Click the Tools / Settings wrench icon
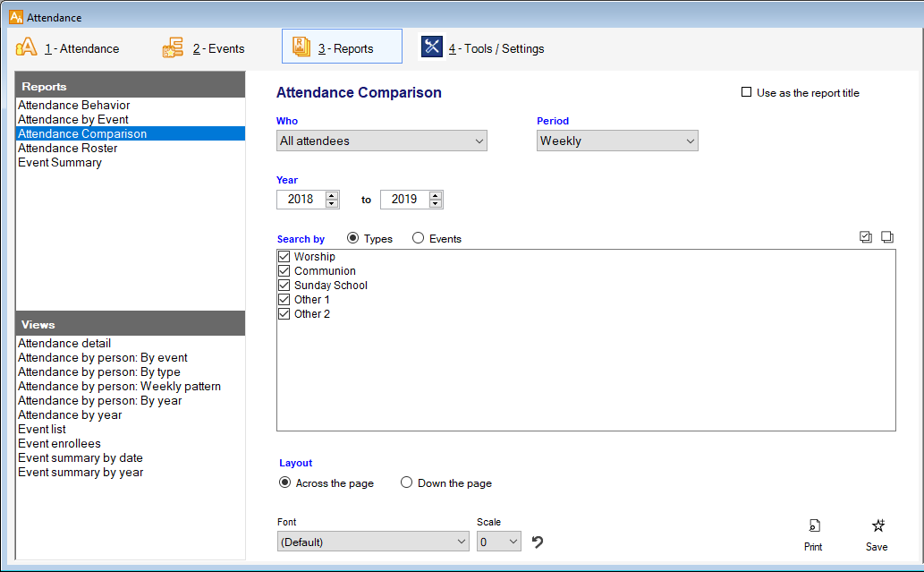Viewport: 924px width, 572px height. [432, 47]
